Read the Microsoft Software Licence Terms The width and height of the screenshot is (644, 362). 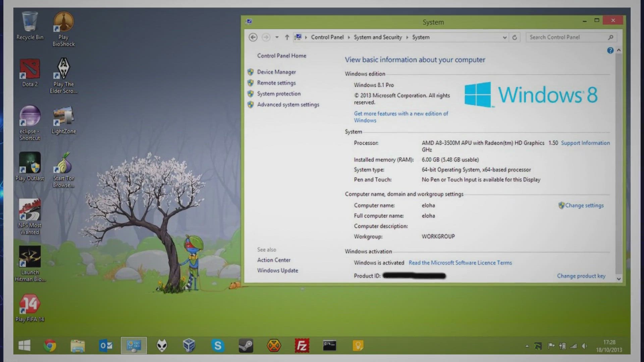(x=460, y=263)
